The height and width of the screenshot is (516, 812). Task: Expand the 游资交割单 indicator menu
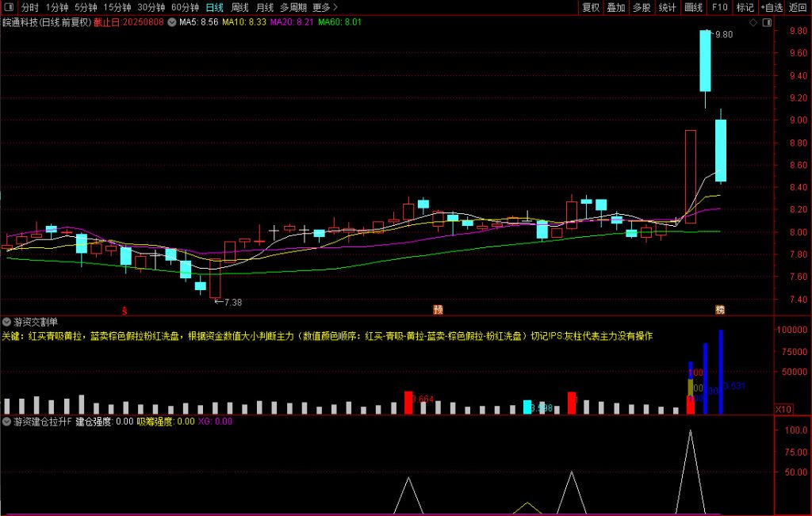[7, 322]
